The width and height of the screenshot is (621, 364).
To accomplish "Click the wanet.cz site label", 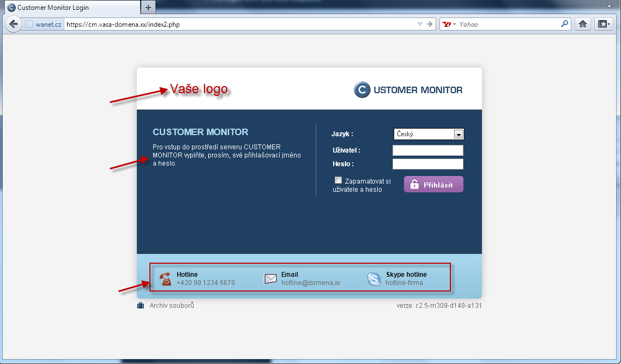I will pos(49,25).
